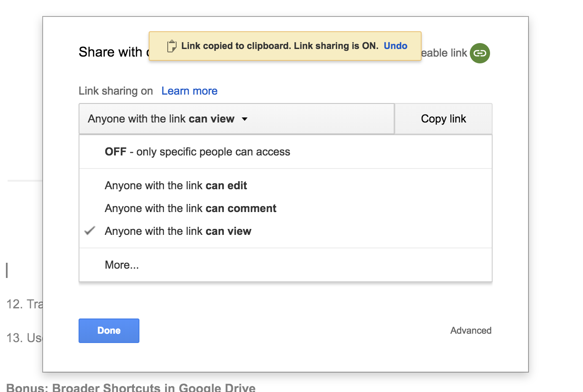Click the 'Link copied to clipboard' message text
This screenshot has width=583, height=392.
280,46
